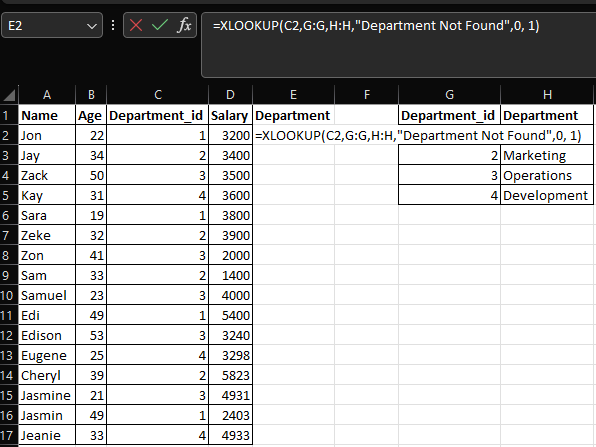Select Cheryl's salary cell 5823
Image resolution: width=596 pixels, height=447 pixels.
click(230, 376)
